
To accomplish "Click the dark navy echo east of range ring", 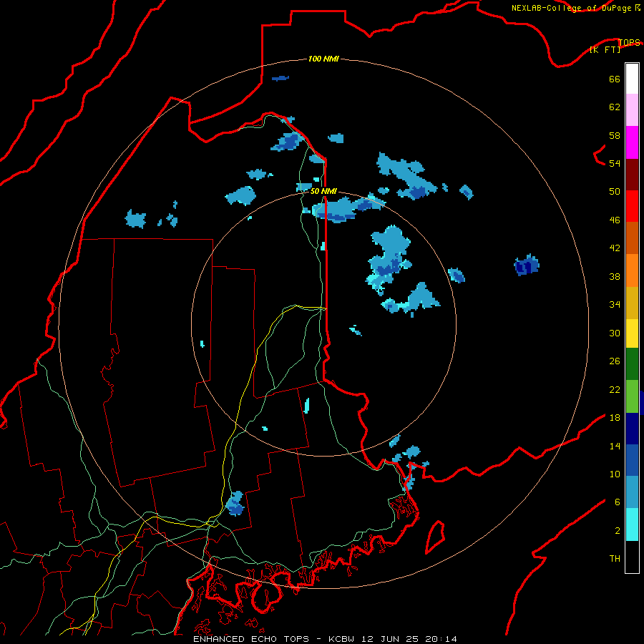I will pos(527,265).
